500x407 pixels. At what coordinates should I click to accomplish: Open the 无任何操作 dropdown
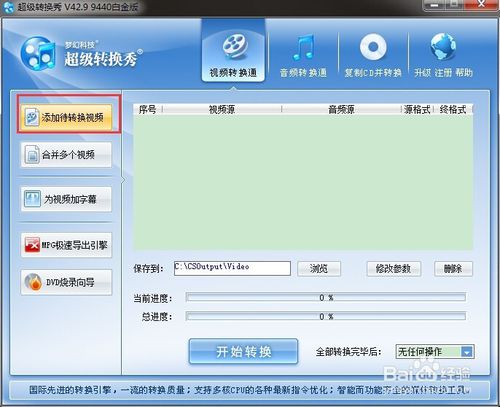coord(435,352)
